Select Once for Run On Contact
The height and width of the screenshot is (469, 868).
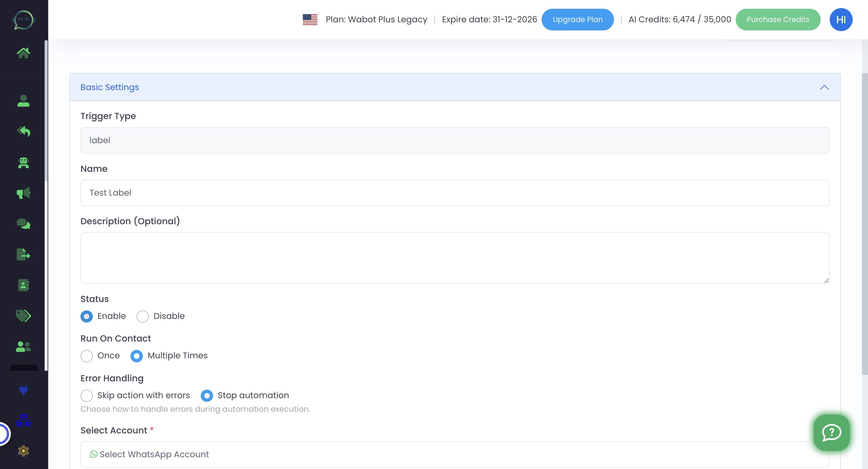(x=86, y=356)
